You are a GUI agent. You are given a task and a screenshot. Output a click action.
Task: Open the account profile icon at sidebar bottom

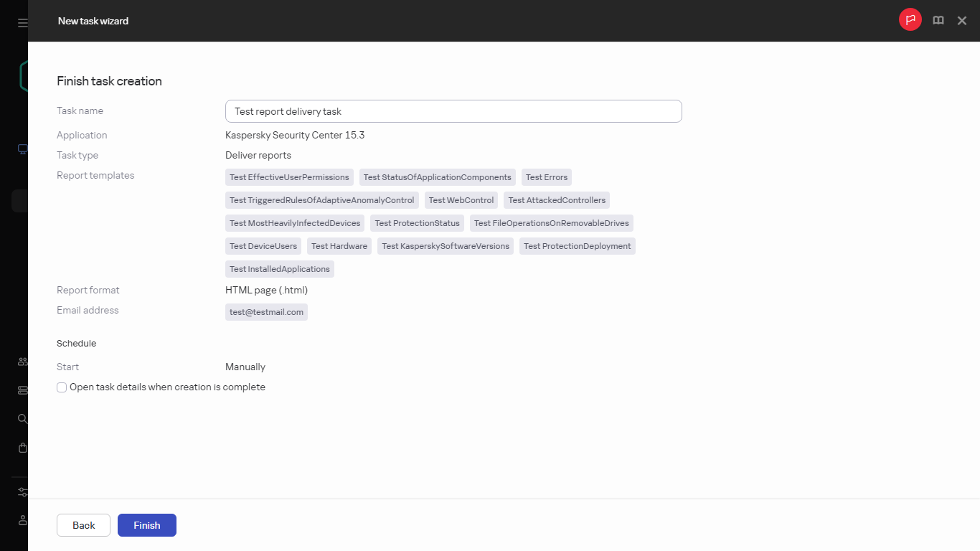click(x=22, y=520)
